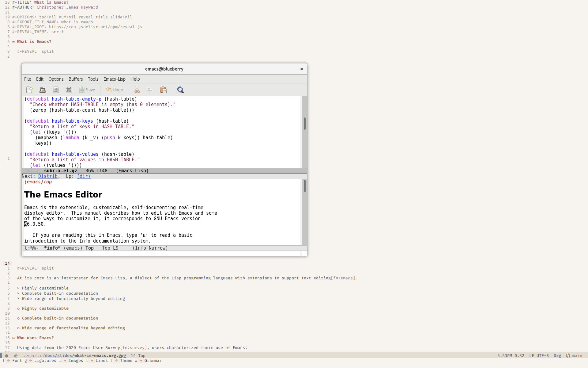
Task: Click the Paste icon in toolbar
Action: coord(164,90)
